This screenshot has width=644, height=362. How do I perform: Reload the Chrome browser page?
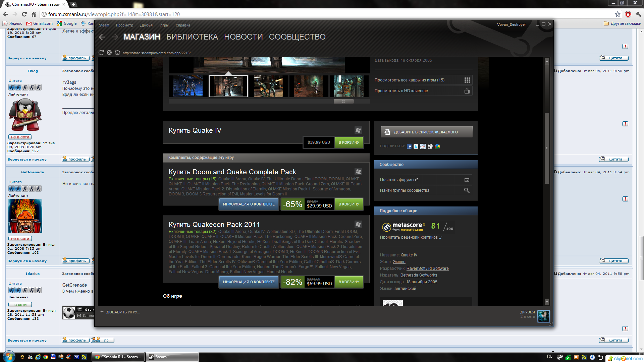point(24,14)
